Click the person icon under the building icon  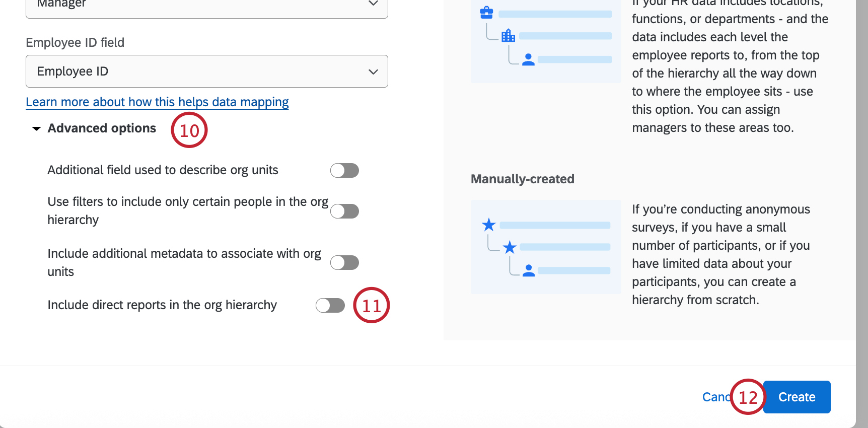[528, 59]
